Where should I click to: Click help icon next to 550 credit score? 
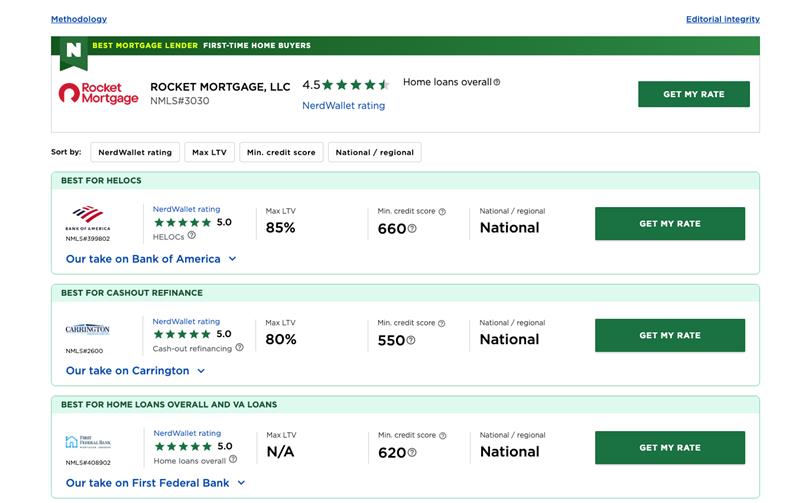(x=411, y=341)
